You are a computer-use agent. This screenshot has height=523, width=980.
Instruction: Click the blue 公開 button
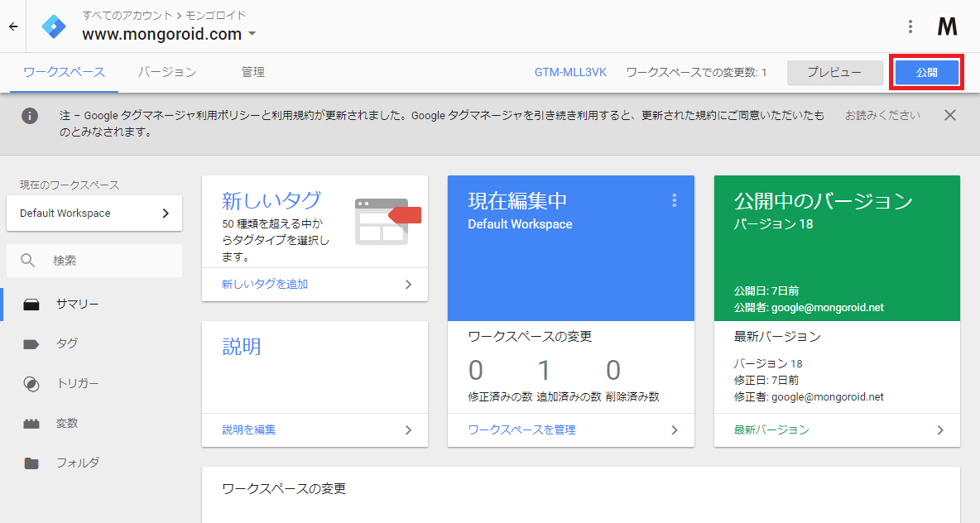coord(927,73)
